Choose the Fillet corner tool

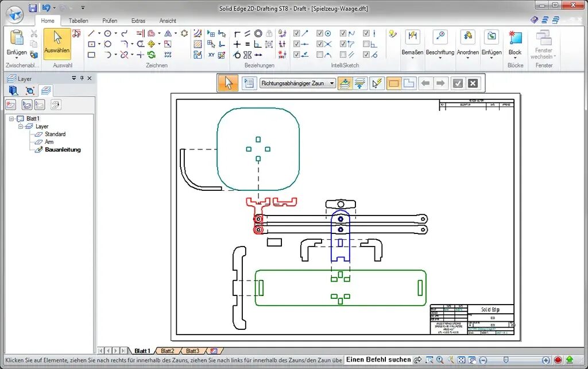tap(124, 44)
